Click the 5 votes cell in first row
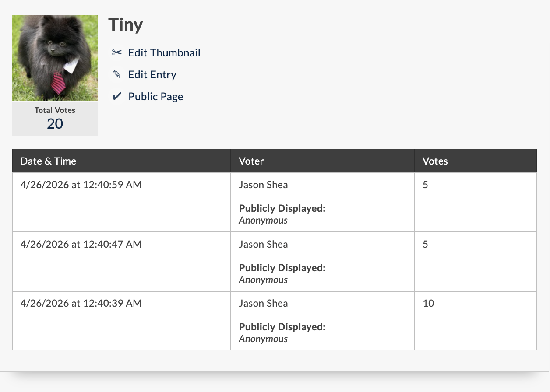The width and height of the screenshot is (550, 392). tap(475, 202)
